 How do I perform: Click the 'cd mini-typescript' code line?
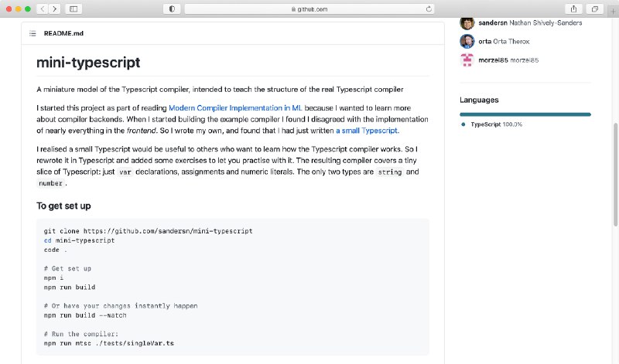(x=80, y=240)
